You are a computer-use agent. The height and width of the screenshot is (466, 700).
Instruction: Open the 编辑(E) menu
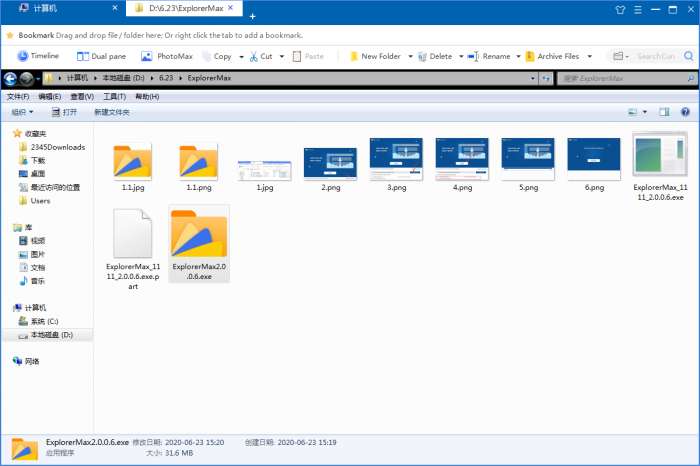click(x=50, y=96)
